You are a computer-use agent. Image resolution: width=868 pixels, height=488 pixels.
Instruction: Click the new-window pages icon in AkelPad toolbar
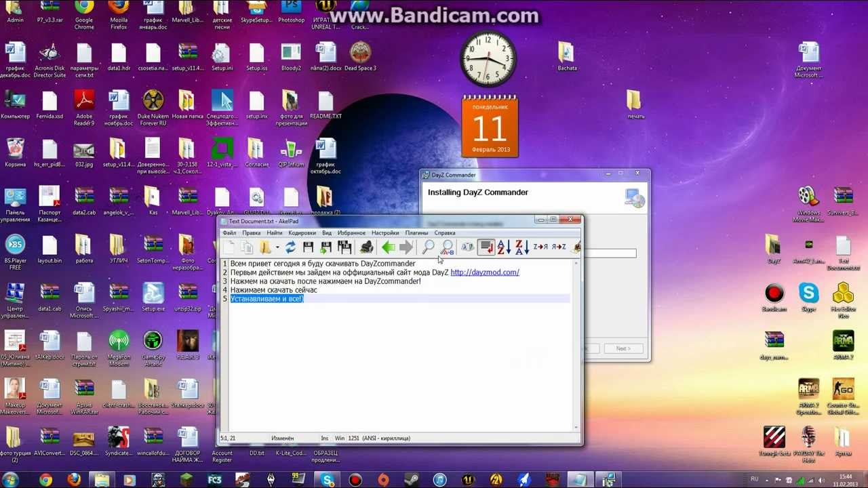(247, 247)
